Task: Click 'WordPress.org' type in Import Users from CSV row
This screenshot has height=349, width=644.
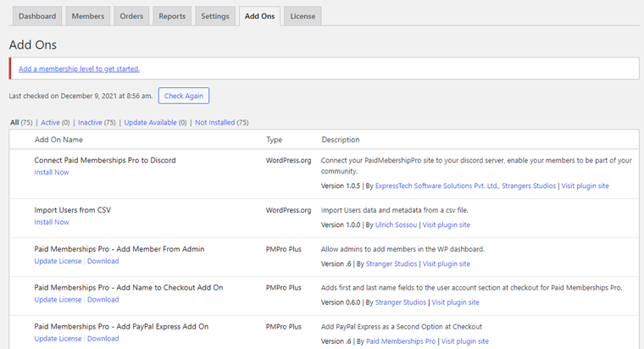Action: [x=288, y=210]
